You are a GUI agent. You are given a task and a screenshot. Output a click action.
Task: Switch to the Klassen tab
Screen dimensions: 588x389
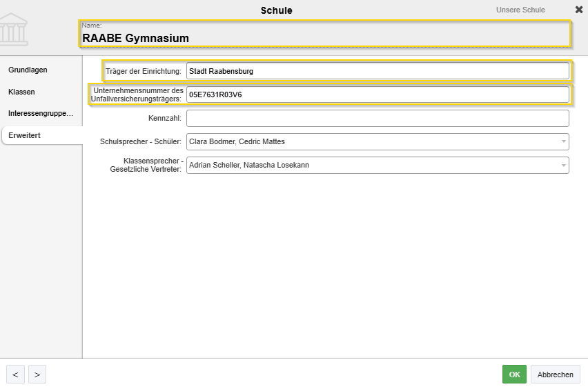(21, 92)
